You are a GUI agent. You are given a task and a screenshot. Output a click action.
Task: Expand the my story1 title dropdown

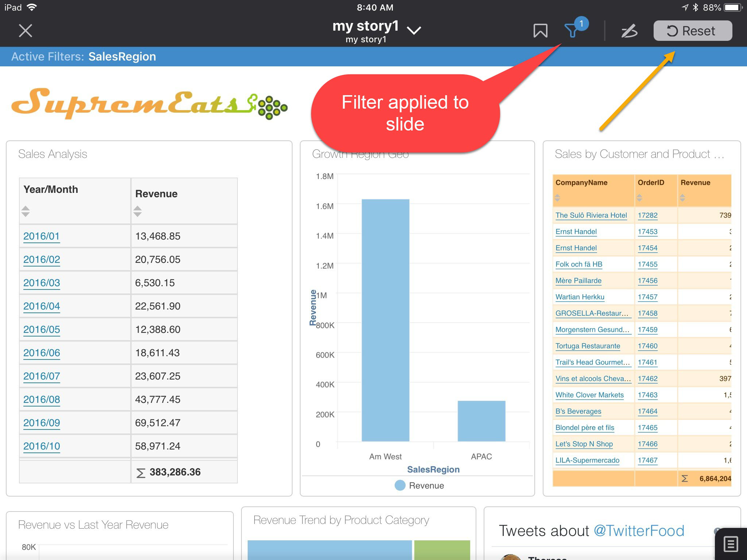point(414,30)
